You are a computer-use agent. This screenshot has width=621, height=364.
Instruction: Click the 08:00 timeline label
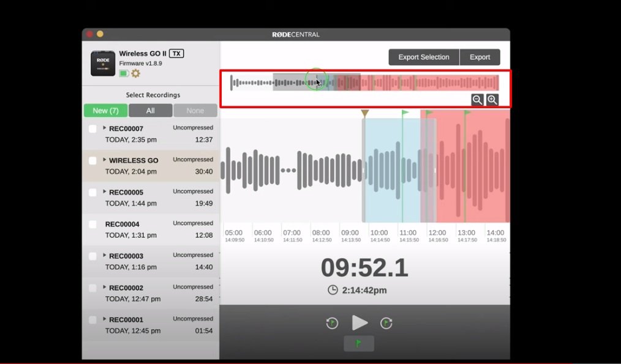coord(321,232)
